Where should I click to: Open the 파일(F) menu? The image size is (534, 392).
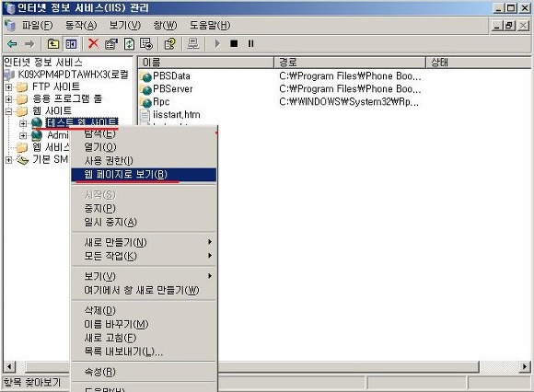point(37,26)
